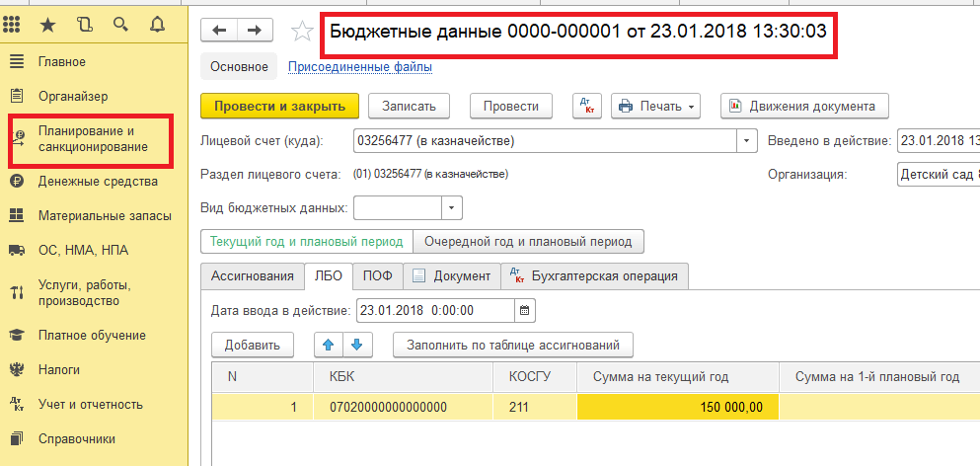Move row down with blue arrow
Screen dimensions: 980x466
pyautogui.click(x=355, y=345)
